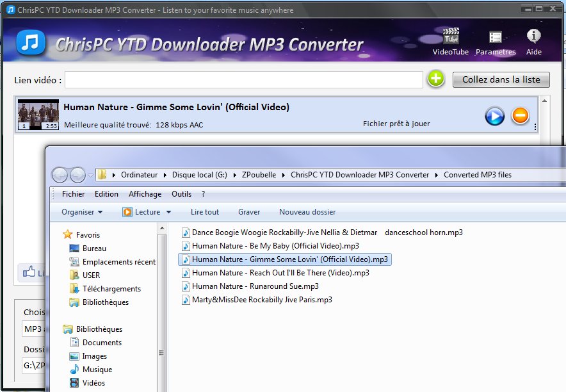Go forward in the Explorer window
This screenshot has width=566, height=392.
tap(77, 175)
